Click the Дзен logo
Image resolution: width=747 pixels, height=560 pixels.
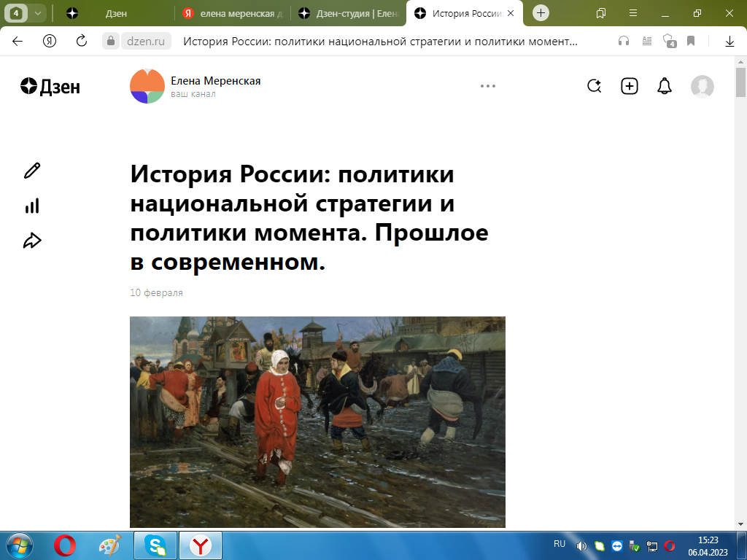tap(50, 86)
